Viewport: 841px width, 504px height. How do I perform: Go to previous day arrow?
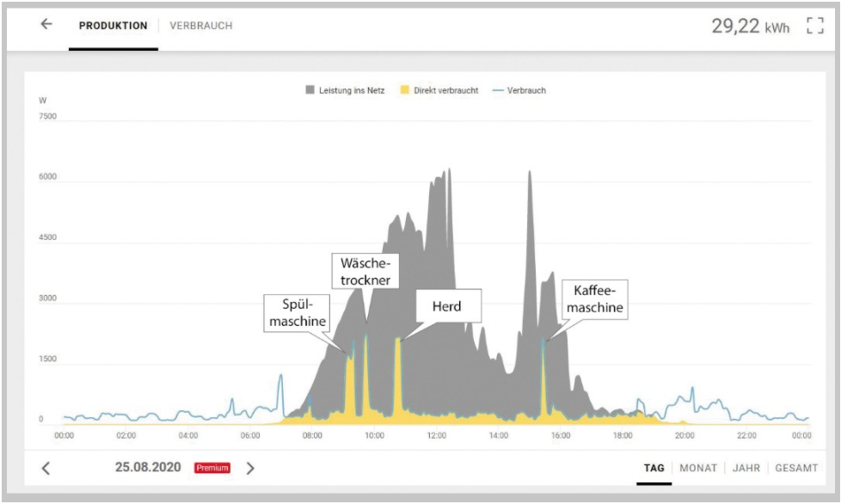click(x=46, y=469)
